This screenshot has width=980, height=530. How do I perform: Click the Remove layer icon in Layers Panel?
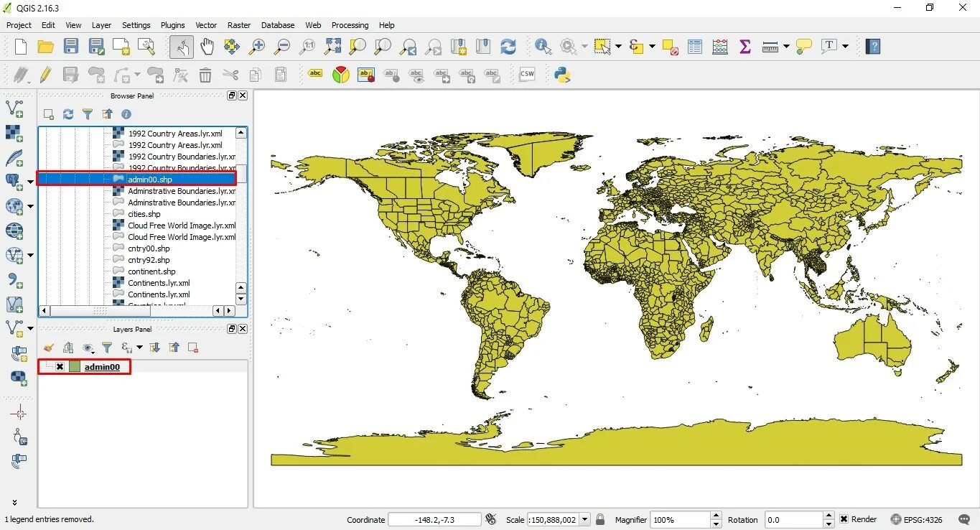[x=193, y=348]
